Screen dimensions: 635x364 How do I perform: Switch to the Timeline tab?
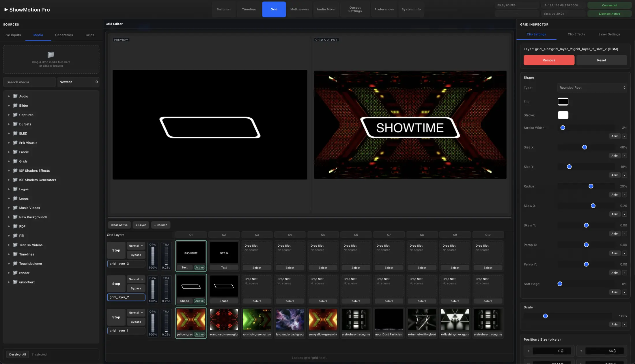click(249, 10)
